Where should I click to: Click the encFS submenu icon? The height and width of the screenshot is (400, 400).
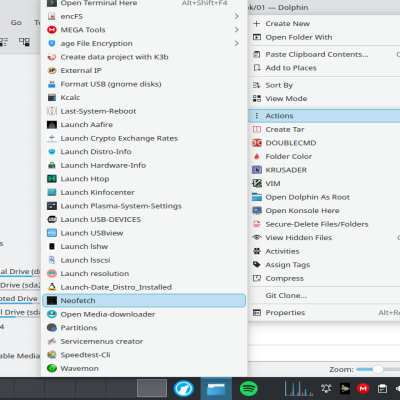coord(52,16)
